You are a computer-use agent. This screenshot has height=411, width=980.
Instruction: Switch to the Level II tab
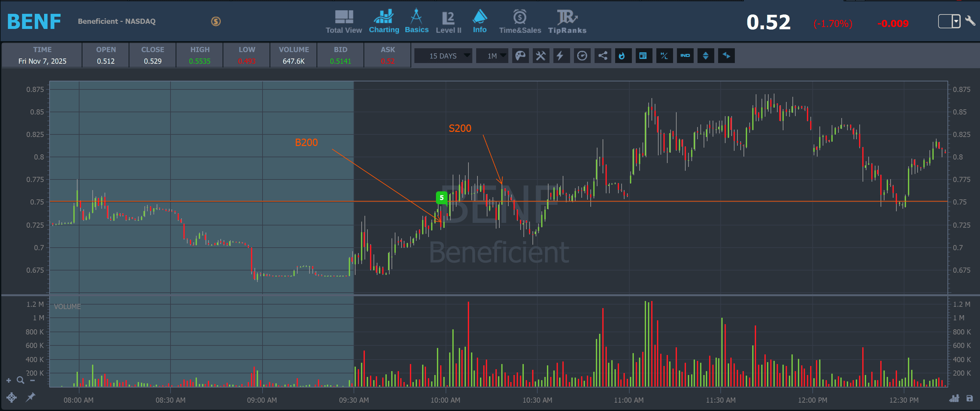click(x=448, y=22)
